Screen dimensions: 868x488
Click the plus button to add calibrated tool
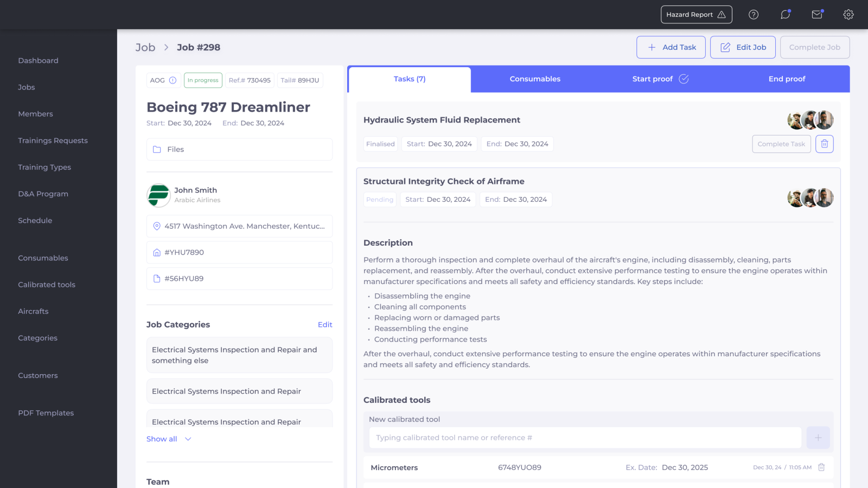(x=818, y=438)
